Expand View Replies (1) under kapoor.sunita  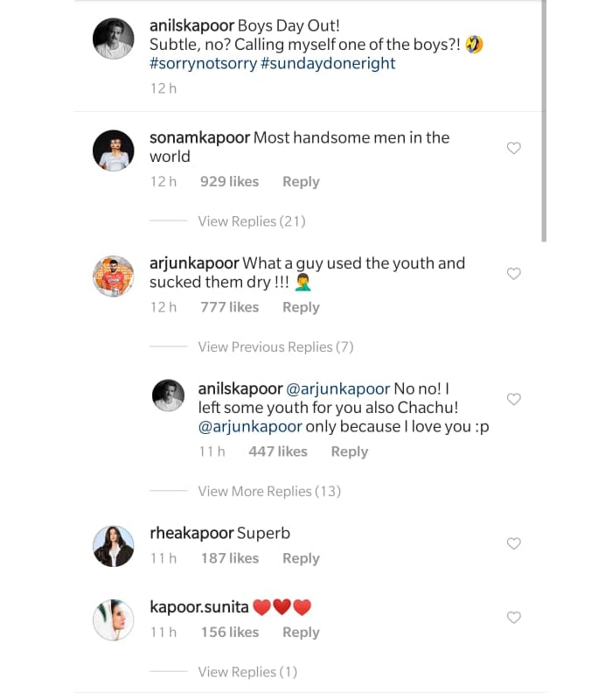[247, 672]
